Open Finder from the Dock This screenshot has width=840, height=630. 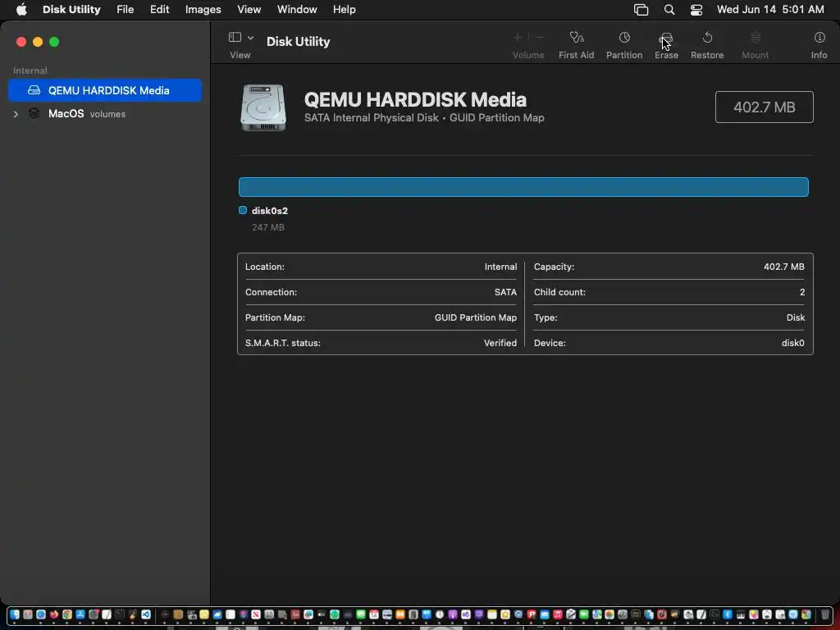click(x=15, y=614)
